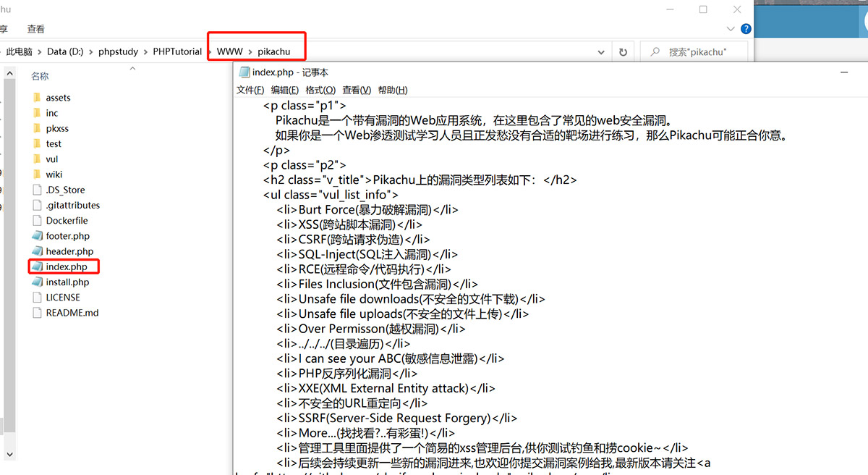
Task: Click the SSRF(Server-Side Request Forgery) line
Action: coord(397,419)
